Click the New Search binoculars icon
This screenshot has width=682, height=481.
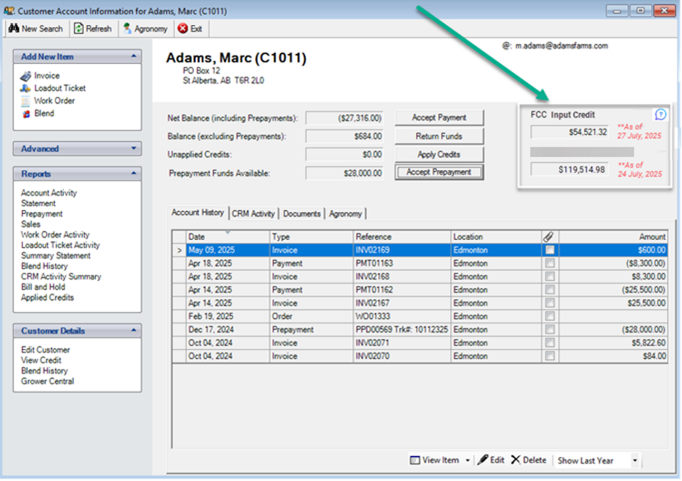tap(14, 29)
